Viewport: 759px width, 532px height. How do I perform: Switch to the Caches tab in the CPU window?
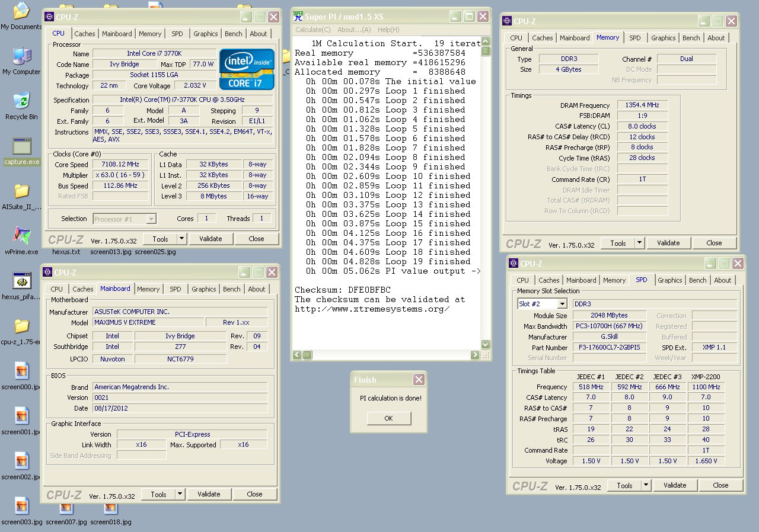84,34
